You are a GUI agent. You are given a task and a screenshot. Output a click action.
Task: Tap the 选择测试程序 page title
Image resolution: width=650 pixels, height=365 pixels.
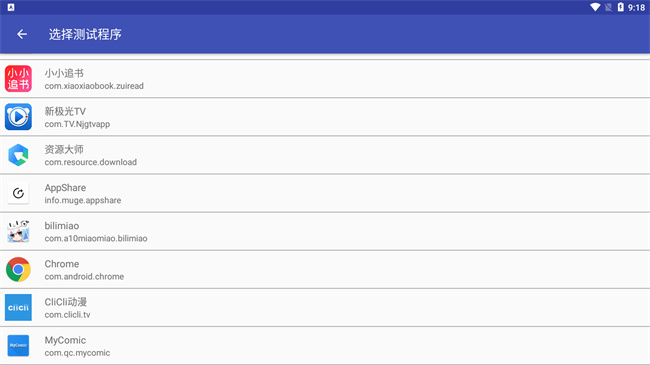tap(85, 34)
